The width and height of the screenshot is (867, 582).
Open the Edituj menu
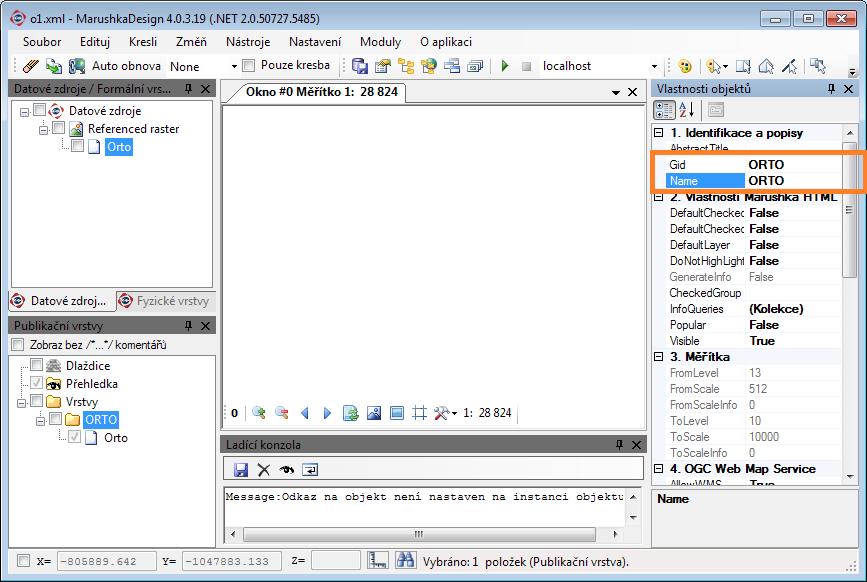pos(95,42)
